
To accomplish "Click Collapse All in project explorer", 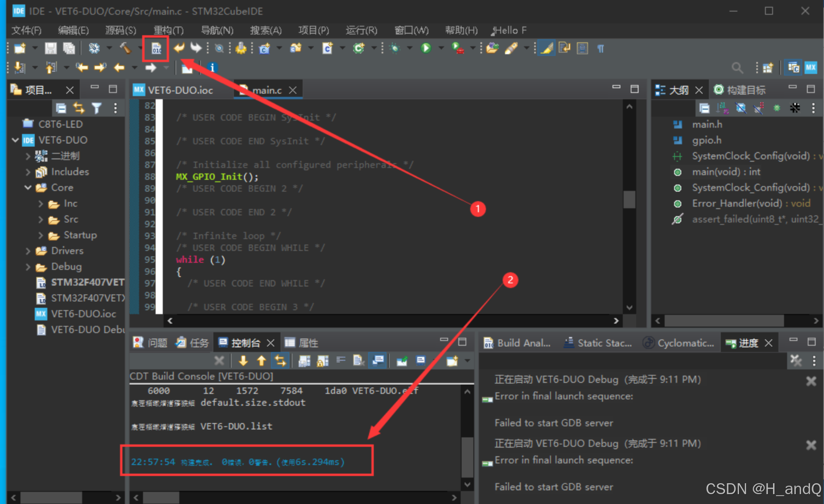I will (61, 108).
